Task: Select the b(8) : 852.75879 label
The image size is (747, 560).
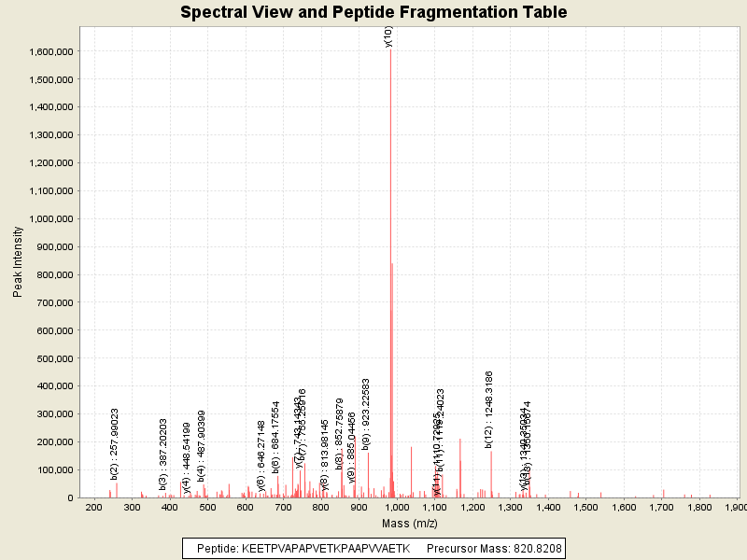Action: pyautogui.click(x=340, y=434)
